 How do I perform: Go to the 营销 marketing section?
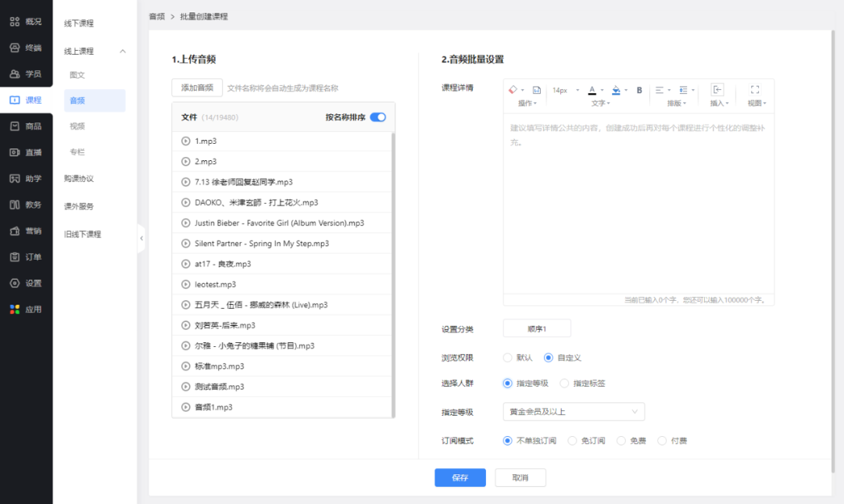coord(26,231)
